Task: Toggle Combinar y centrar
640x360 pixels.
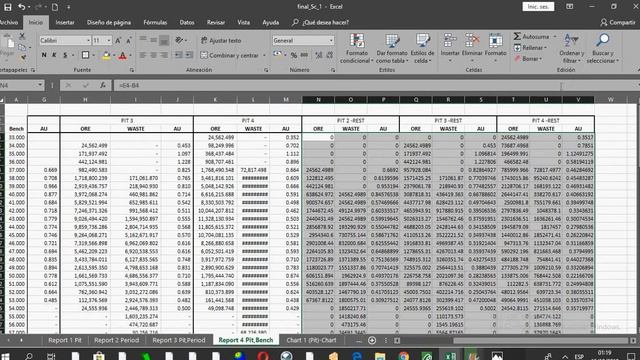Action: click(230, 55)
